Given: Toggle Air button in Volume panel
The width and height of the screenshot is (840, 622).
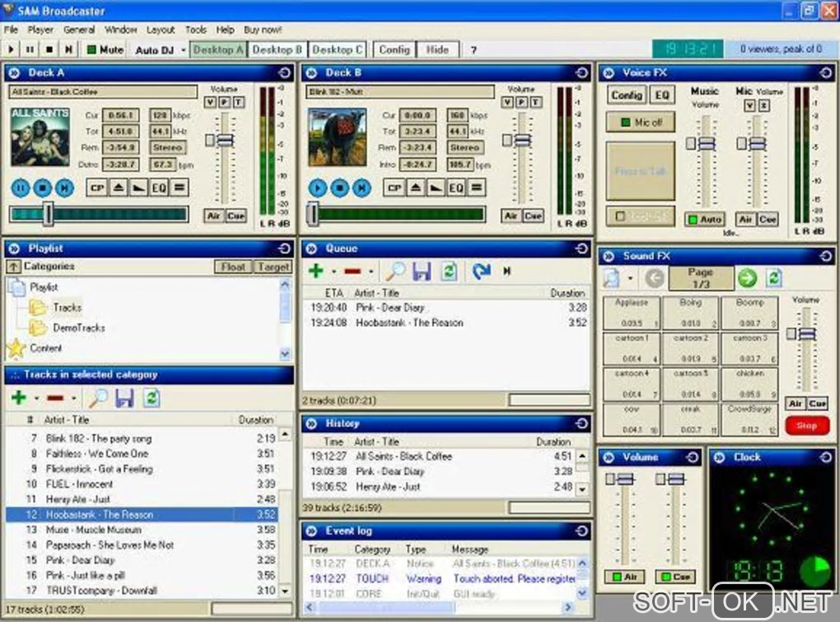Looking at the screenshot, I should 625,577.
